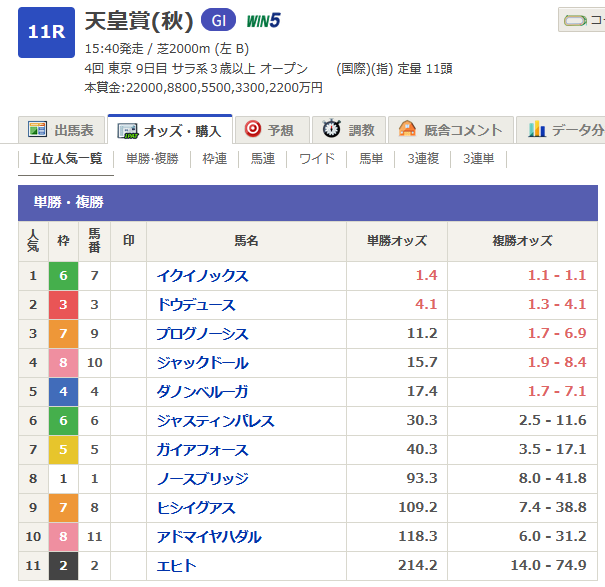Switch to 馬連 odds submenu

click(x=263, y=159)
